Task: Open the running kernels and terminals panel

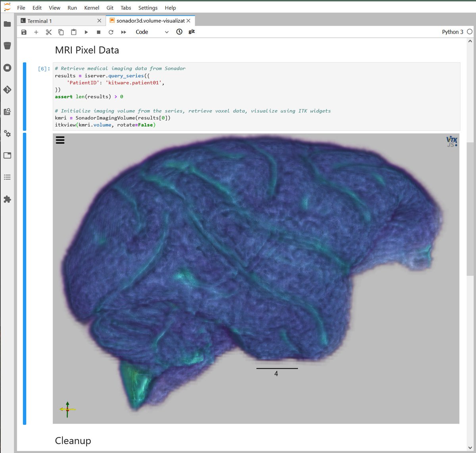Action: [7, 68]
